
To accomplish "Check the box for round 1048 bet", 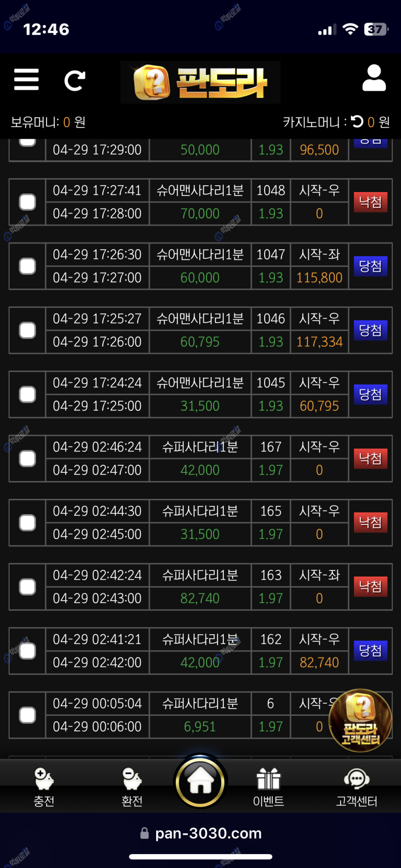I will click(x=27, y=202).
